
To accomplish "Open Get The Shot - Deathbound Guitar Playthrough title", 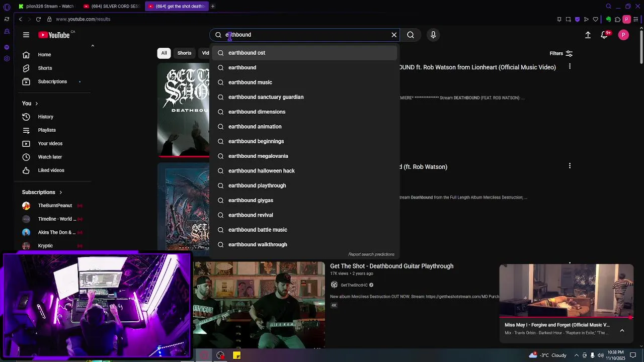I will click(x=391, y=266).
